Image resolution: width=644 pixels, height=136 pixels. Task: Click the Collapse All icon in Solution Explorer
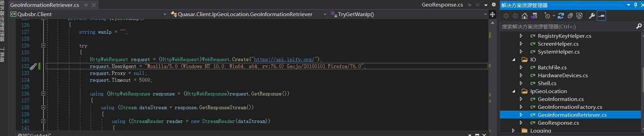[x=570, y=16]
